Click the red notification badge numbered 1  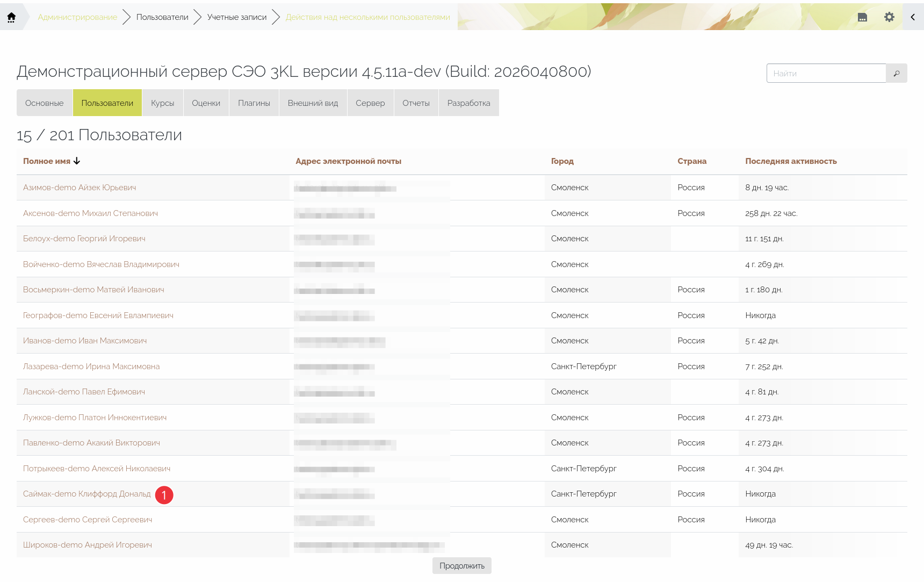(164, 495)
